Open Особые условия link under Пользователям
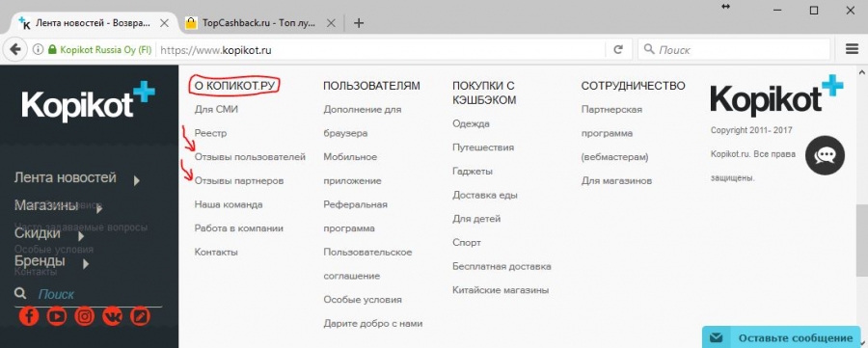The height and width of the screenshot is (348, 868). 363,300
